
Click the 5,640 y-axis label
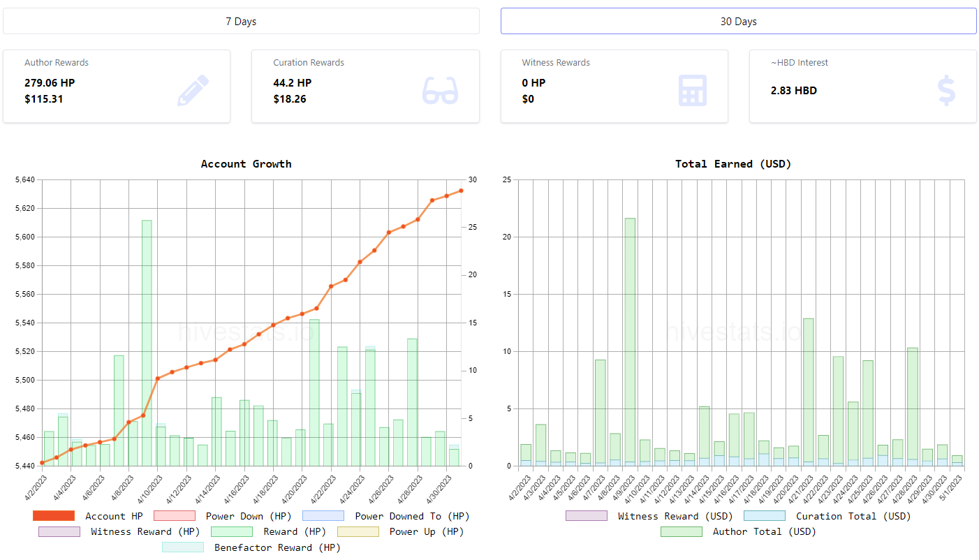24,180
